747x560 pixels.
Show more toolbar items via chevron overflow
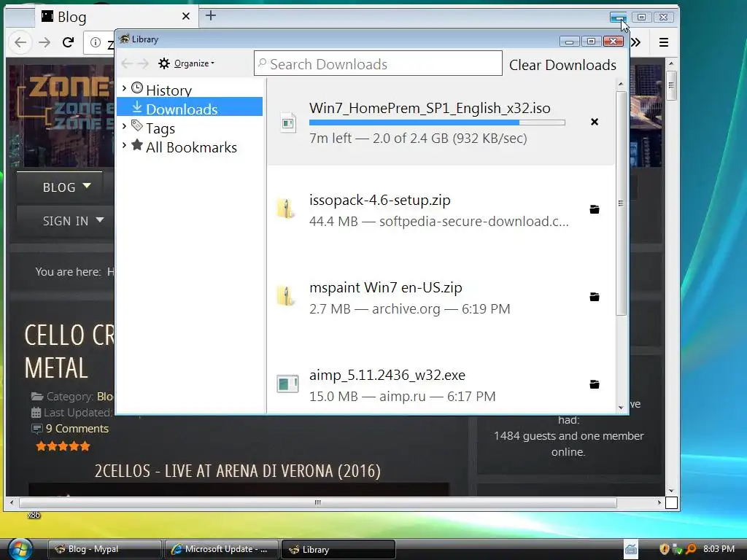pyautogui.click(x=635, y=42)
